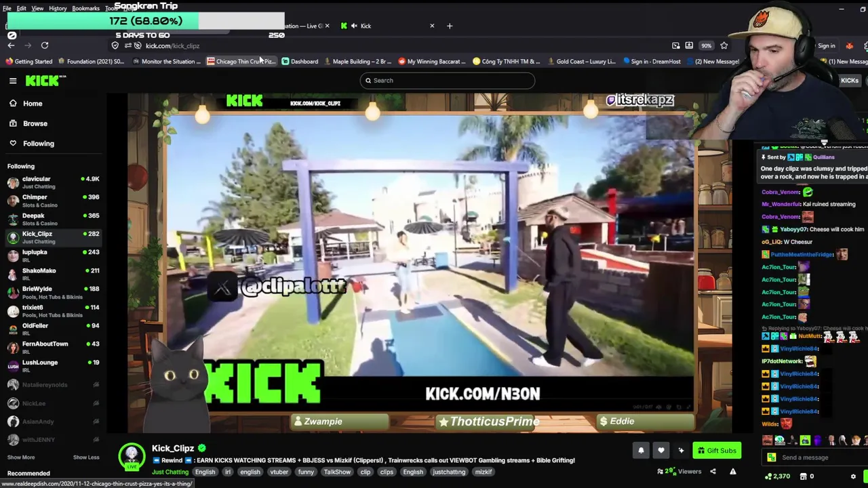Image resolution: width=868 pixels, height=488 pixels.
Task: Open Chimper channel in Following list
Action: tap(53, 201)
